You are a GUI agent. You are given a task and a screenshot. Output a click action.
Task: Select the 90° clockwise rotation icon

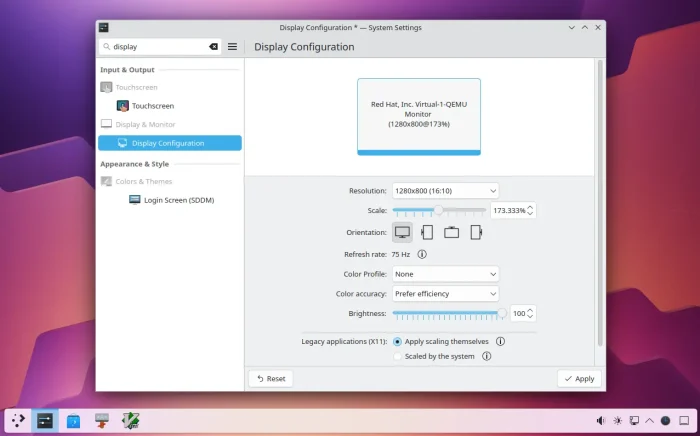[476, 232]
